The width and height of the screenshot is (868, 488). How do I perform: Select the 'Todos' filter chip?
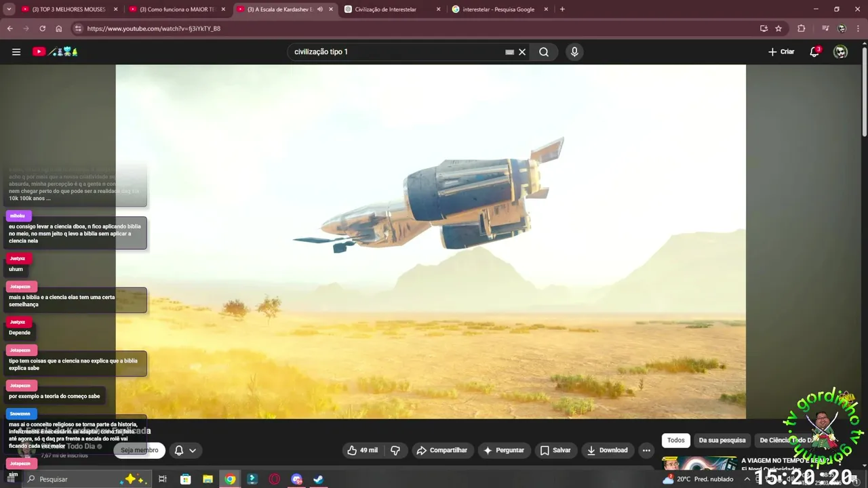point(676,440)
